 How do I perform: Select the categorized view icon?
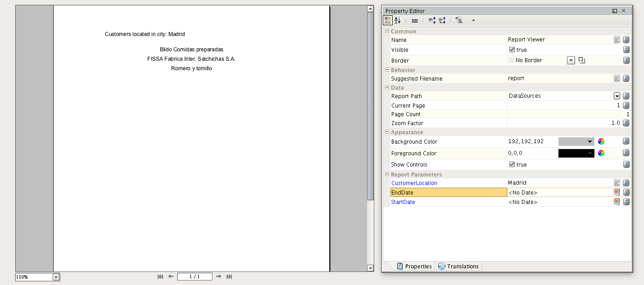387,20
